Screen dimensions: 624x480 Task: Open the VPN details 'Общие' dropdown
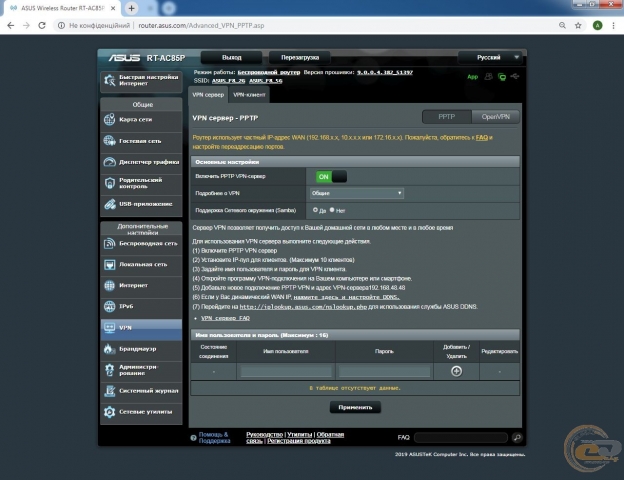click(x=357, y=193)
